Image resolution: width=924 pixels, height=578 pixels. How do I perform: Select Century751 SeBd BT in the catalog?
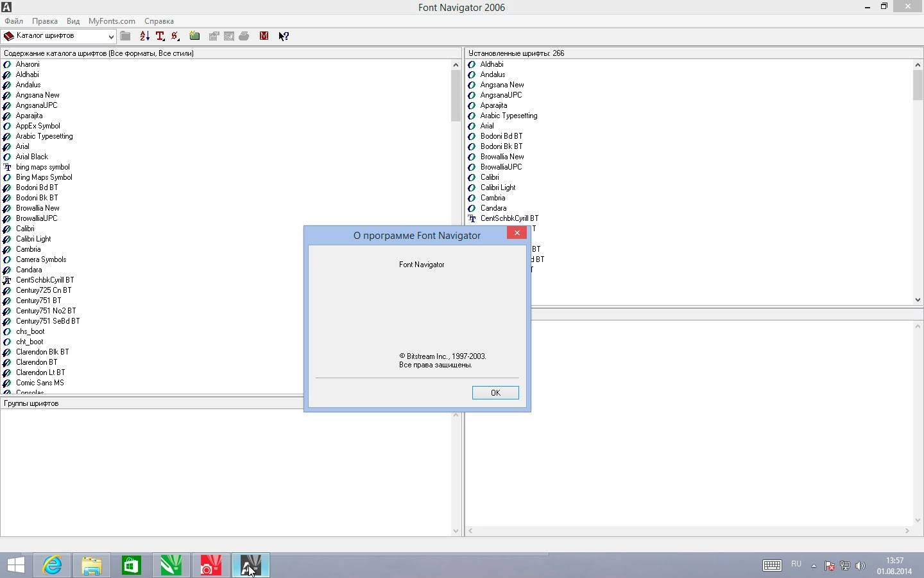[48, 321]
